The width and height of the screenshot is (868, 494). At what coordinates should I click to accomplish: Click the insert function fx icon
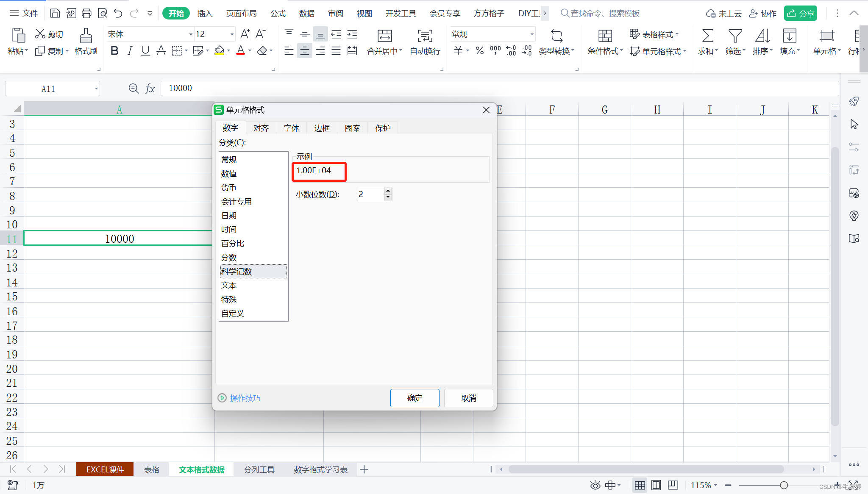click(x=150, y=89)
